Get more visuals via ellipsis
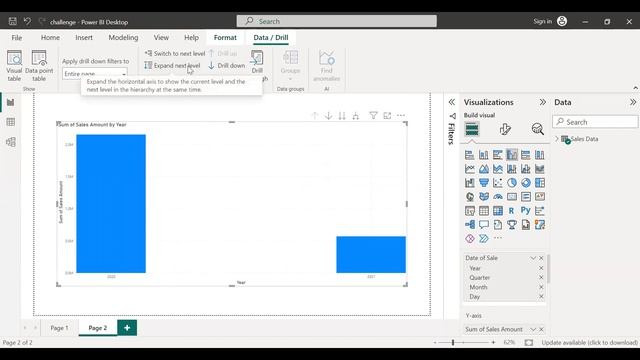 (498, 238)
